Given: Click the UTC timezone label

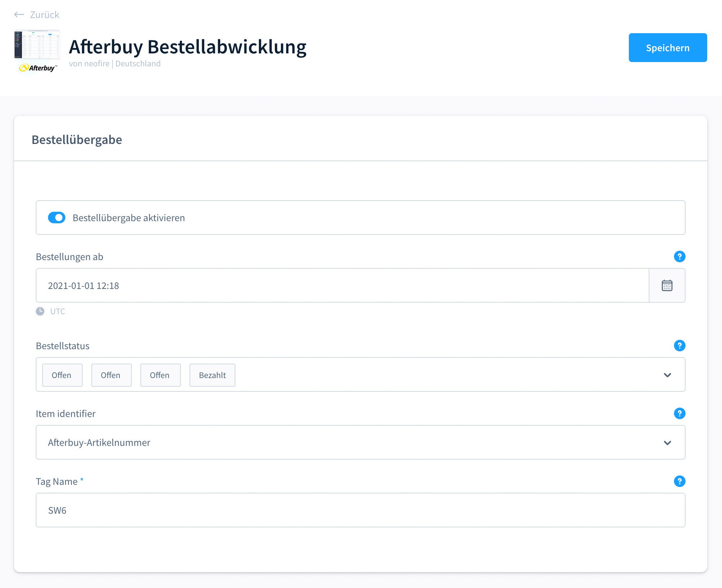Looking at the screenshot, I should click(x=58, y=311).
